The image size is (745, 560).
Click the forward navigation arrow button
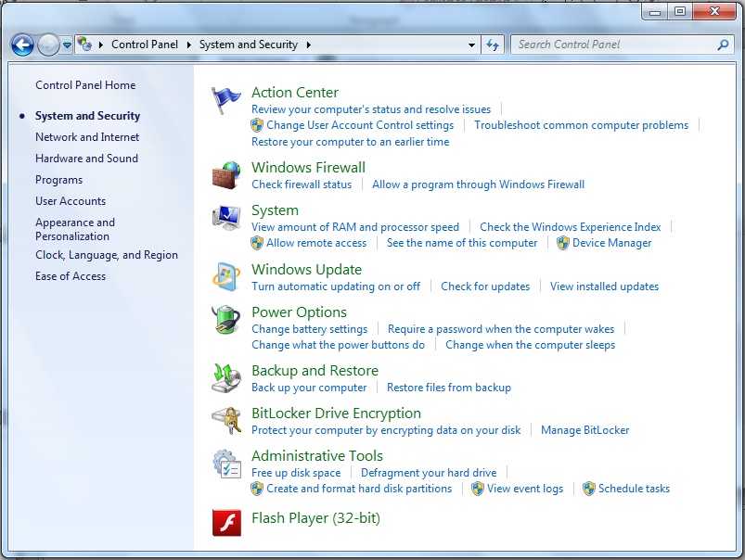(x=48, y=45)
